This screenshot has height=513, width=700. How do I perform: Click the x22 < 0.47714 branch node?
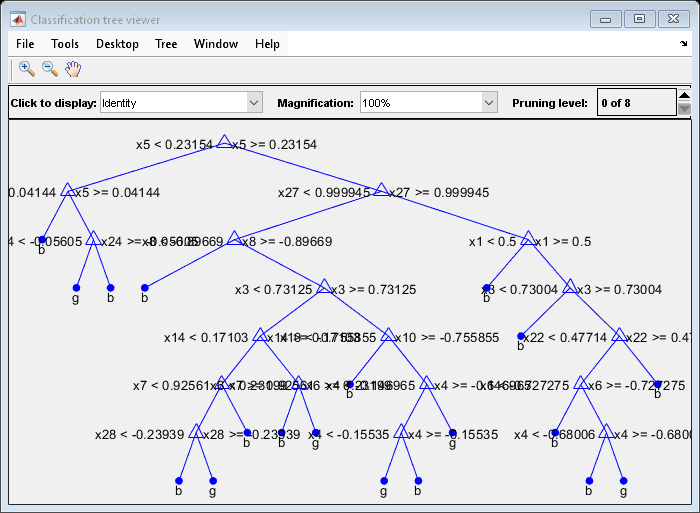pos(619,335)
